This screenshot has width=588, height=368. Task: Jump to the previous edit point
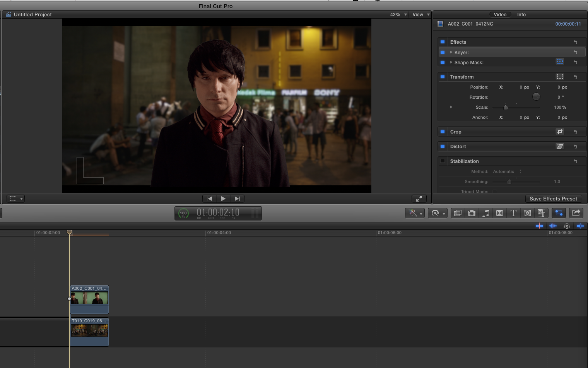point(209,199)
